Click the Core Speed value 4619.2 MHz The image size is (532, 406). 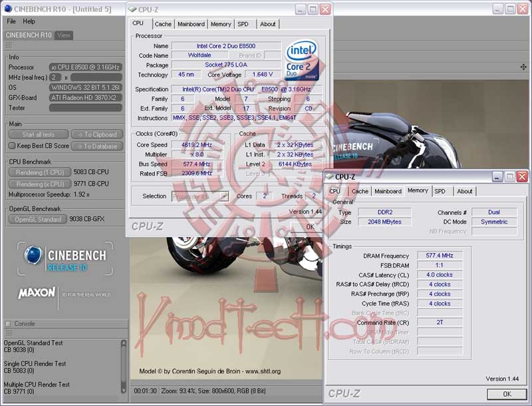click(x=197, y=145)
